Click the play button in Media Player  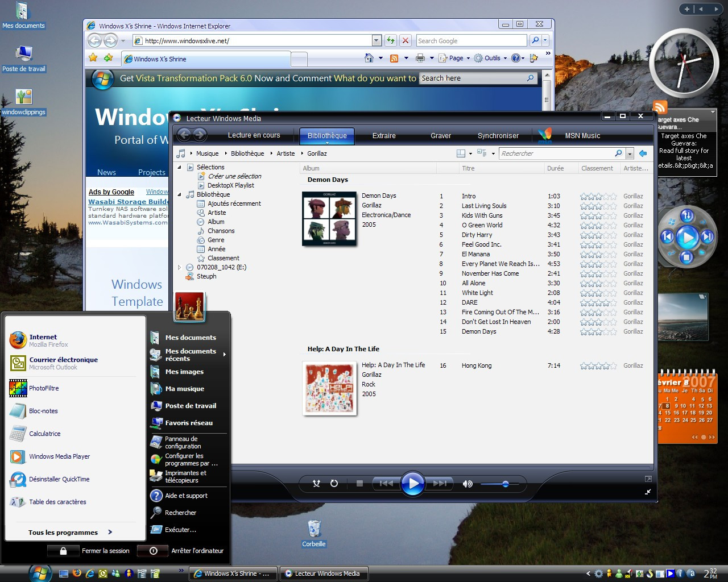tap(412, 484)
